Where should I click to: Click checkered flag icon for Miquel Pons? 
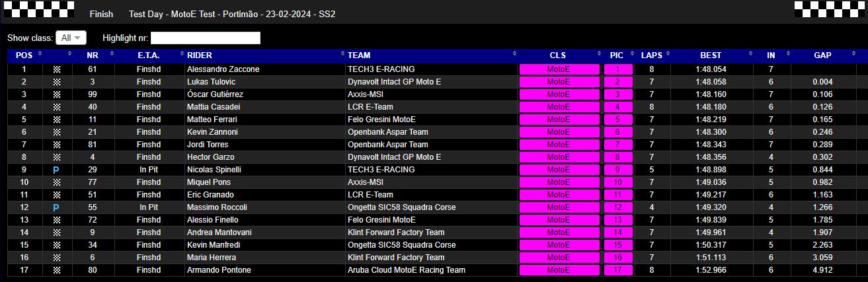57,182
